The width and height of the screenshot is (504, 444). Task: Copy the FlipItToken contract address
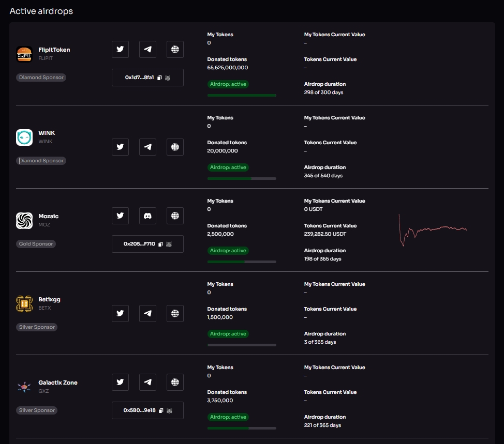click(160, 78)
